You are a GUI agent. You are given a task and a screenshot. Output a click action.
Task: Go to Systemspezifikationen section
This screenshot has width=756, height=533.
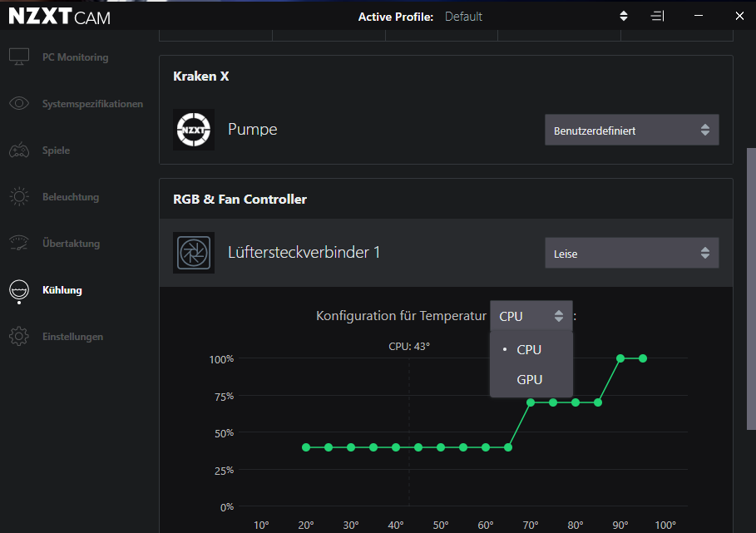point(92,104)
